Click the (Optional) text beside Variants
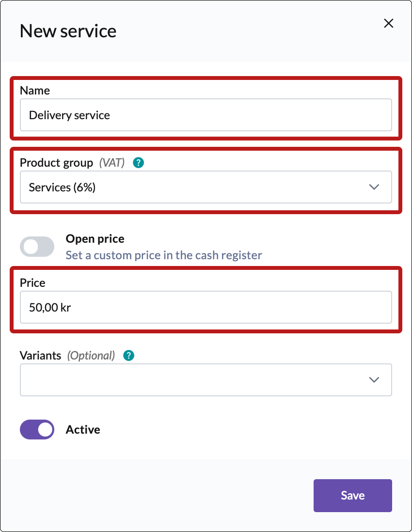This screenshot has height=532, width=412. (91, 356)
